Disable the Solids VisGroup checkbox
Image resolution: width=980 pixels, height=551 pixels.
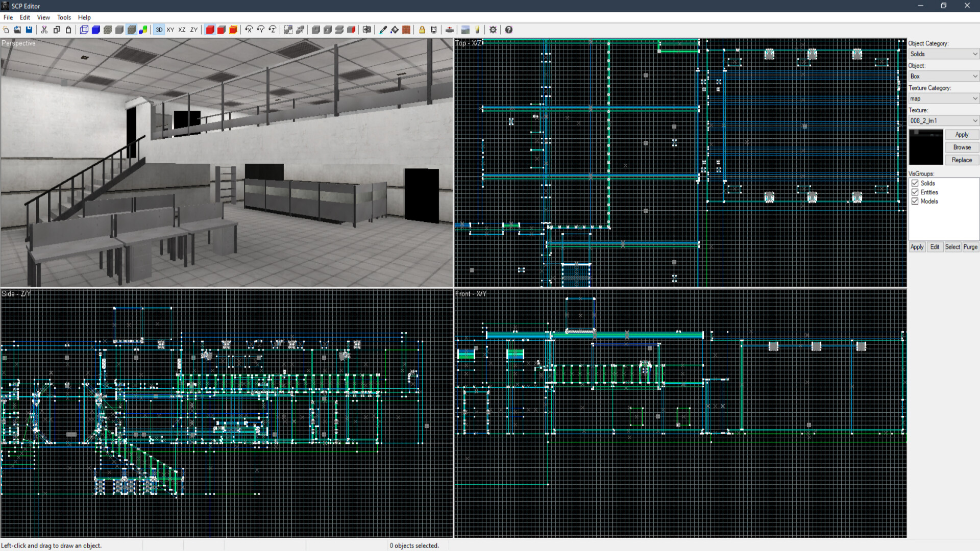(x=915, y=183)
